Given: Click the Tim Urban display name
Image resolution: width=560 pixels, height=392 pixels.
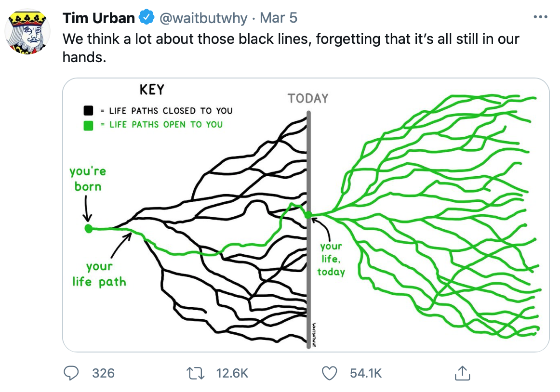Looking at the screenshot, I should (x=99, y=18).
